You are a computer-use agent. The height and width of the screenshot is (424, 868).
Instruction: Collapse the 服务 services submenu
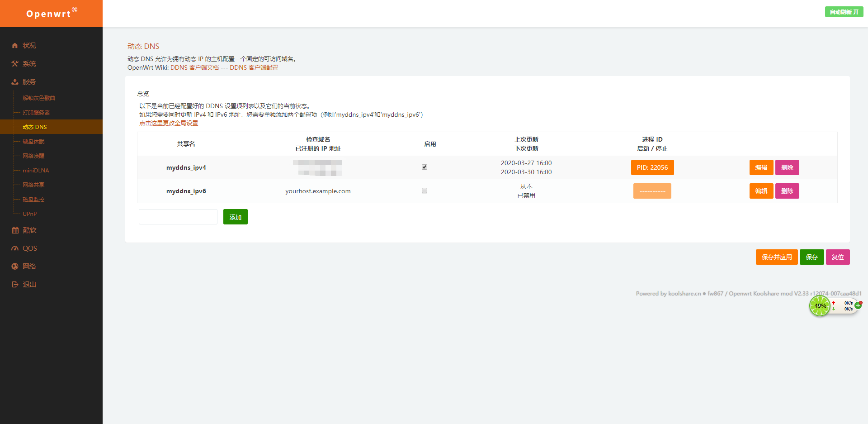point(29,81)
